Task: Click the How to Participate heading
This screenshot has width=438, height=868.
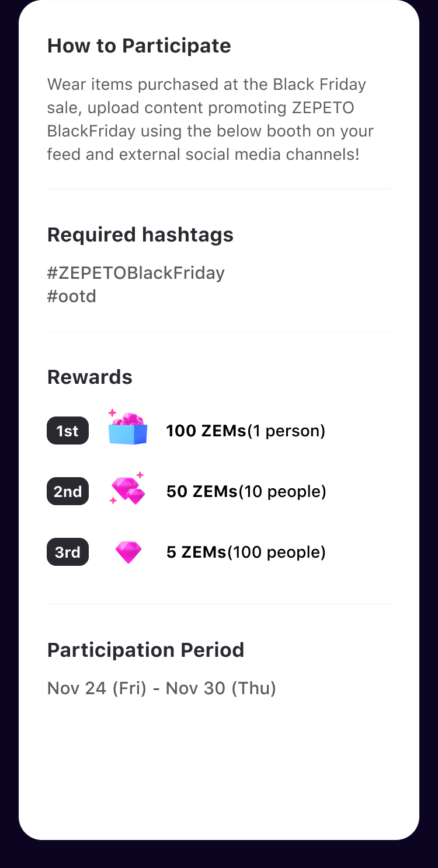Action: [x=139, y=45]
